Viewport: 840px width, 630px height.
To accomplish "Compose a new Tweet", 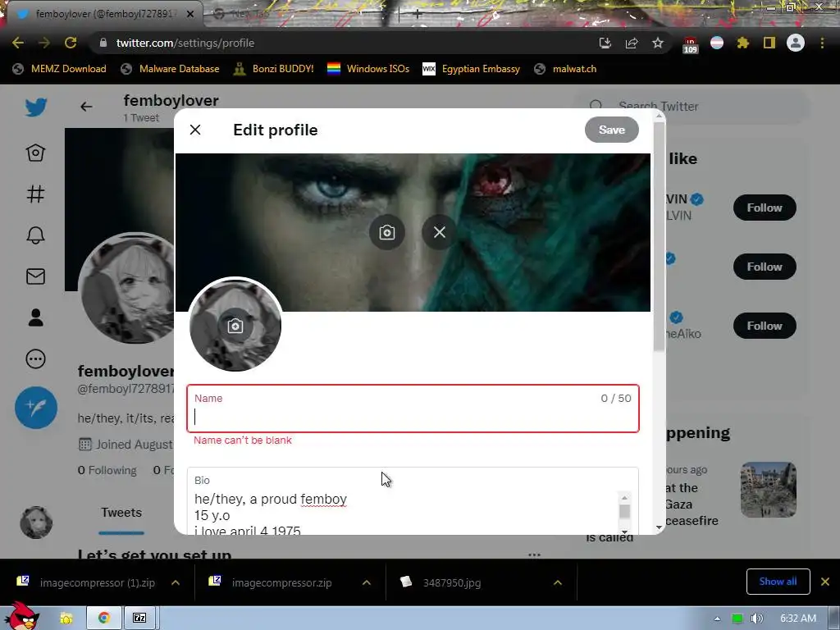I will coord(36,408).
